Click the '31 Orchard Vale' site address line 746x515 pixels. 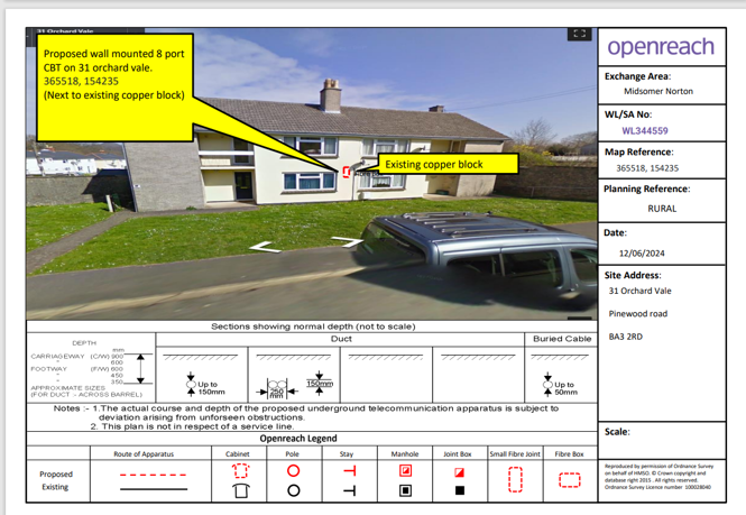(640, 291)
